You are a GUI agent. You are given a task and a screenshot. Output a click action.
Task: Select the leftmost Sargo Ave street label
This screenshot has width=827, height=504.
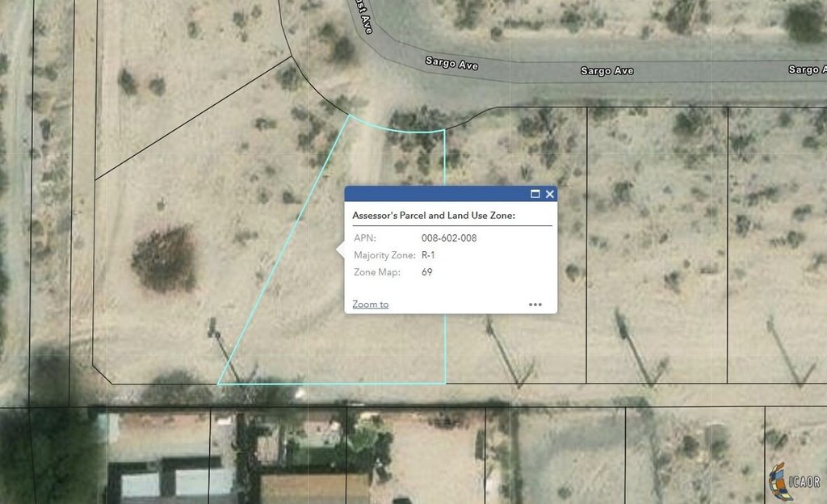451,63
